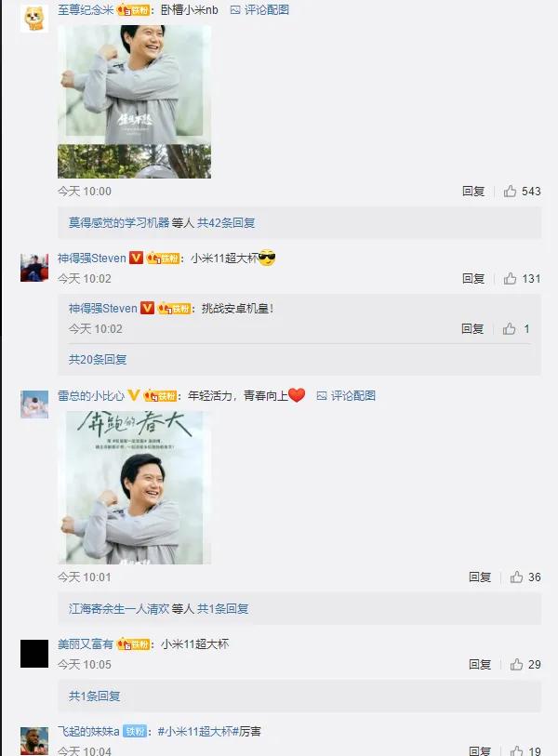Click the thumbs-up icon showing 36 likes

coord(516,577)
